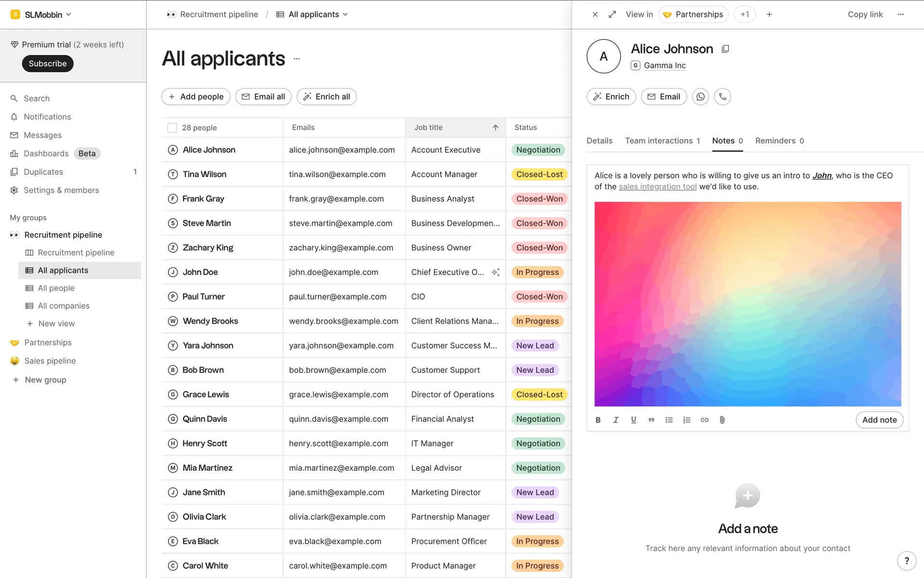Toggle bold formatting in note editor
Screen dimensions: 924x578
[x=598, y=420]
